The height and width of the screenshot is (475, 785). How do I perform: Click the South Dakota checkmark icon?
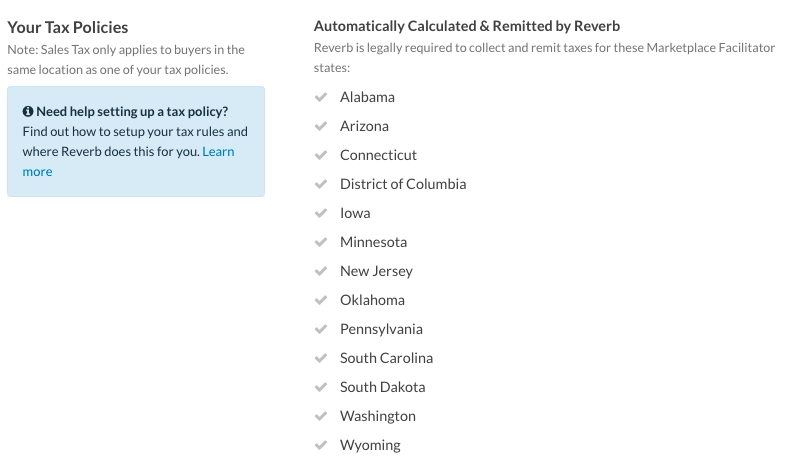tap(321, 387)
